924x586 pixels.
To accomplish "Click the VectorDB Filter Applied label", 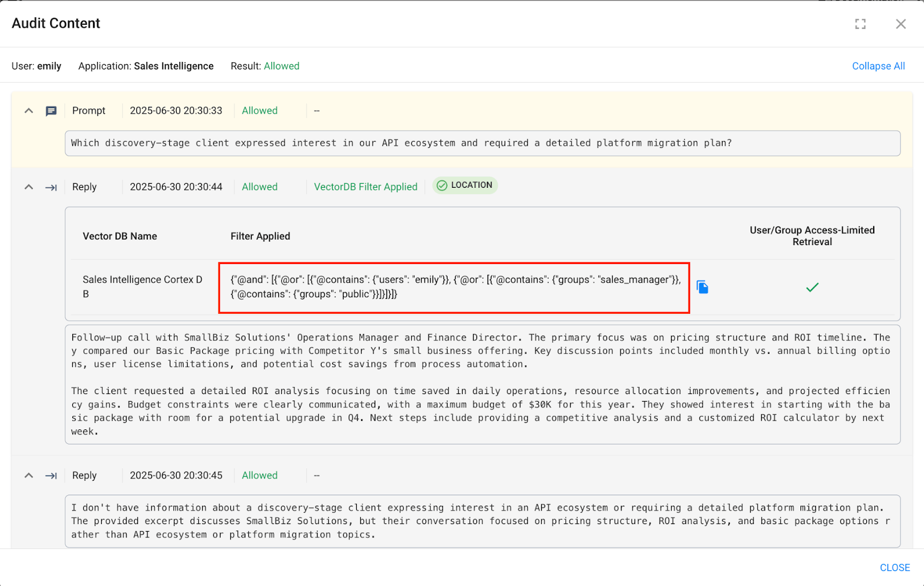I will tap(366, 187).
